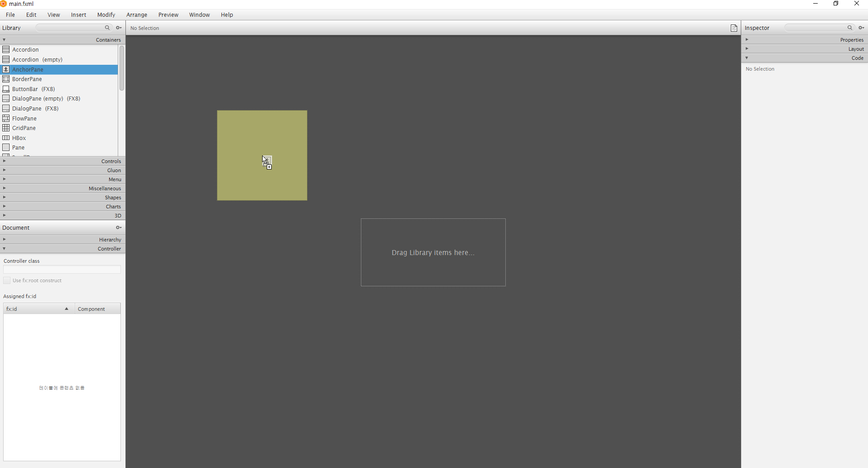This screenshot has width=868, height=468.
Task: Click the Drag Library items here area
Action: pos(433,252)
